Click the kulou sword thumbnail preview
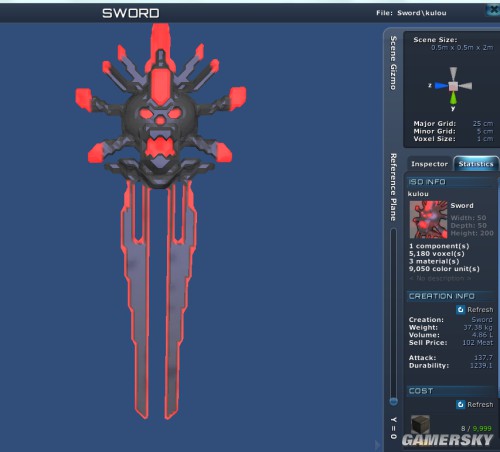500x452 pixels. coord(428,219)
